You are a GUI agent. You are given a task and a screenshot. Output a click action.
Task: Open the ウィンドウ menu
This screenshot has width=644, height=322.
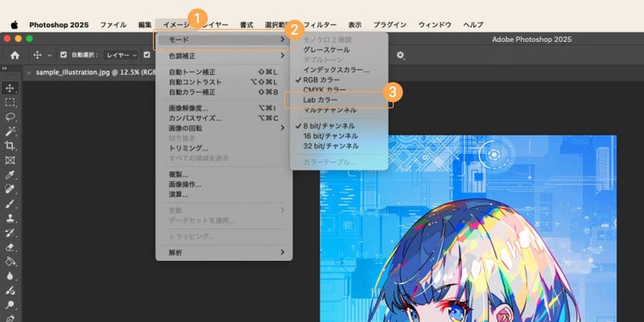point(435,25)
